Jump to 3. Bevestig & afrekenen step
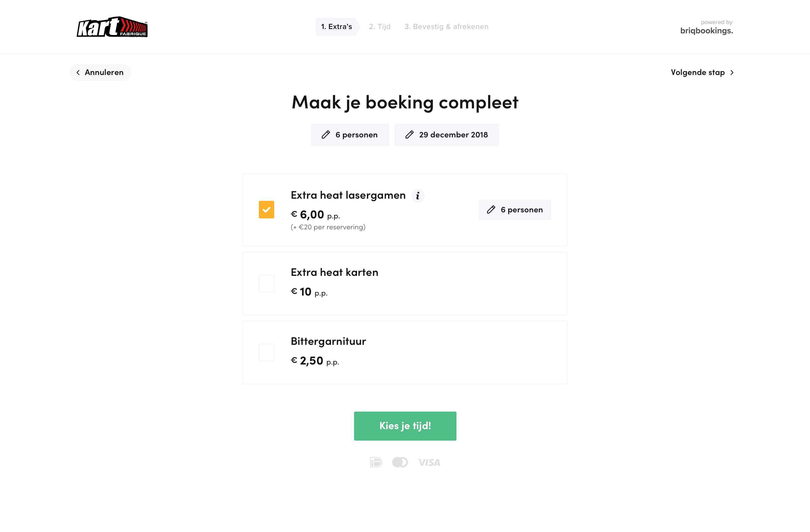 [446, 27]
